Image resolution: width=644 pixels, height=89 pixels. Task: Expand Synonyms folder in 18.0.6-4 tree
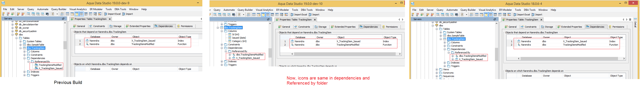[x=437, y=73]
